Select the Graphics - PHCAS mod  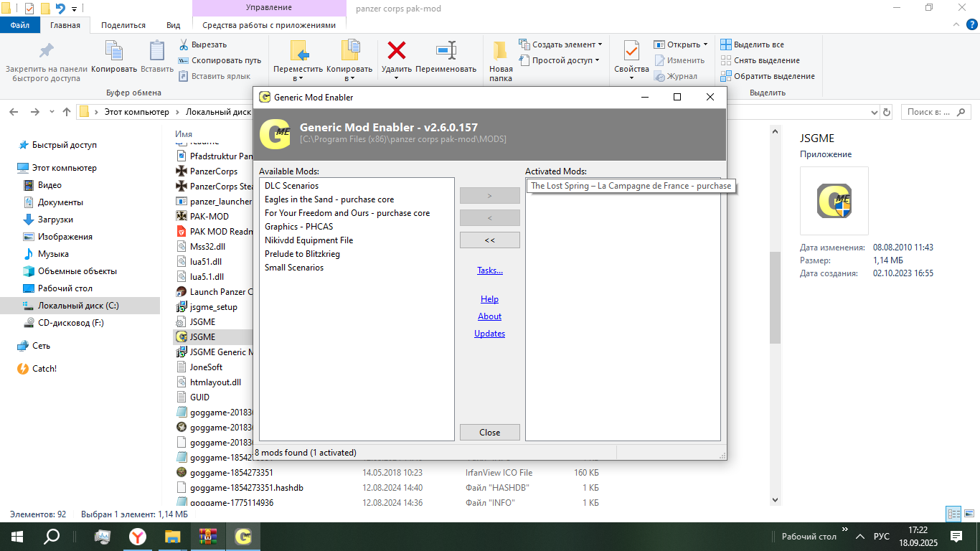click(298, 227)
